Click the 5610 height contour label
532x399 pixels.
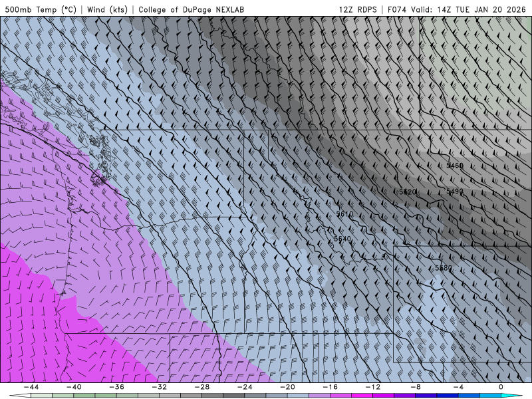[x=344, y=214]
